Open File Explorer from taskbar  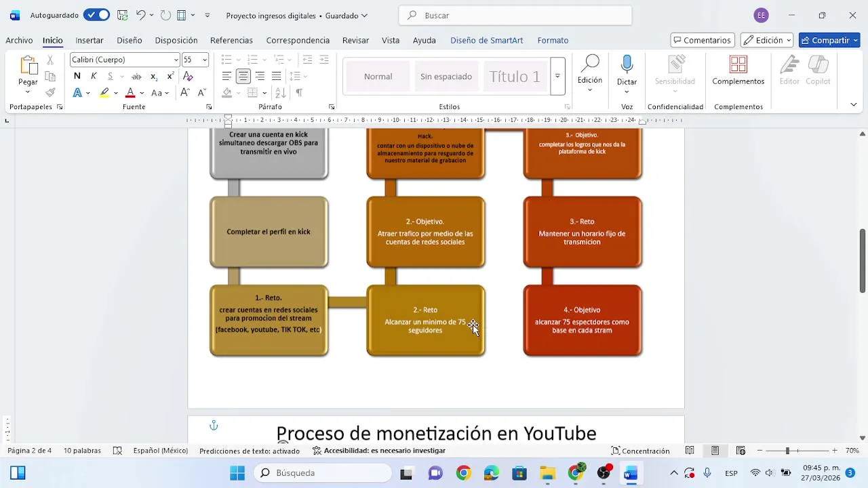point(547,472)
